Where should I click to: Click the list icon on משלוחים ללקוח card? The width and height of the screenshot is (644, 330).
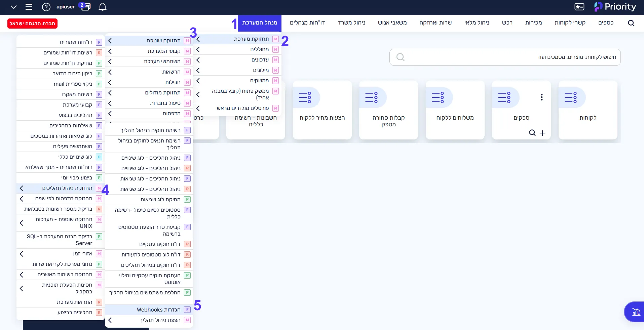click(438, 97)
